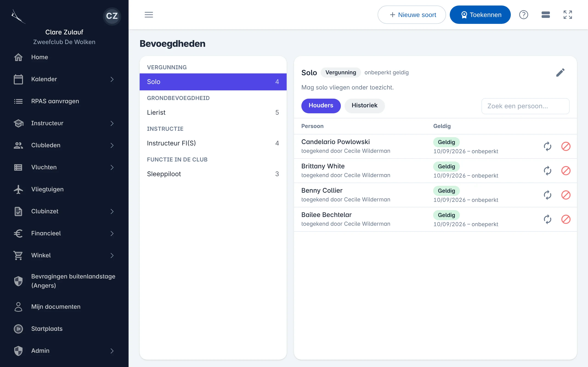Click the Nieuwe soort button
This screenshot has height=367, width=588.
[x=412, y=15]
